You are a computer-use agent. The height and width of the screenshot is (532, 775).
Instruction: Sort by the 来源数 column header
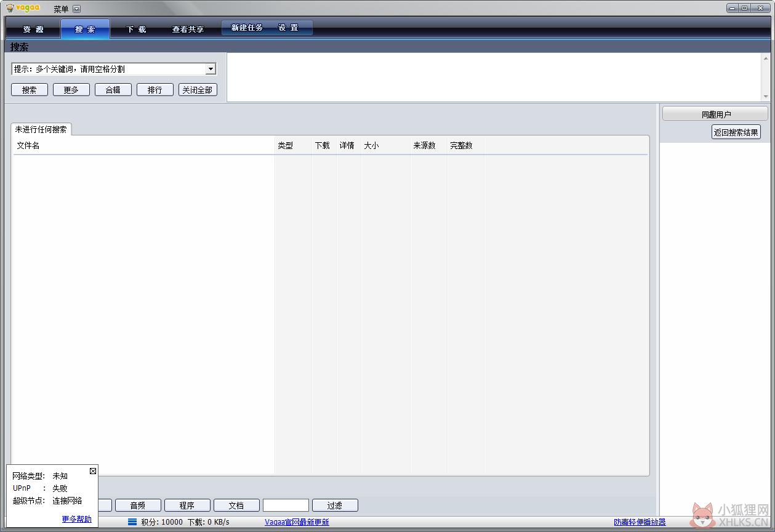coord(428,145)
